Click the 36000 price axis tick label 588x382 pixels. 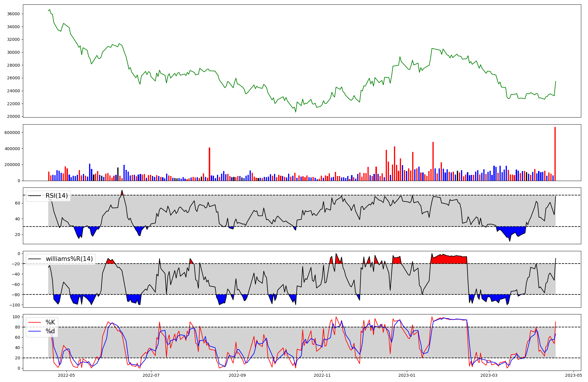[13, 14]
